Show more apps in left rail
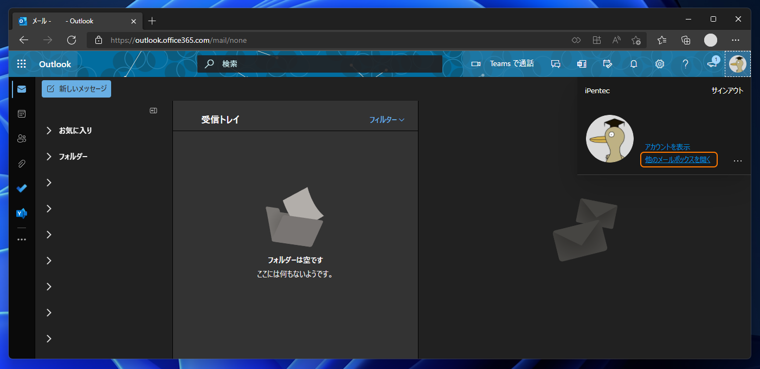760x369 pixels. (21, 239)
